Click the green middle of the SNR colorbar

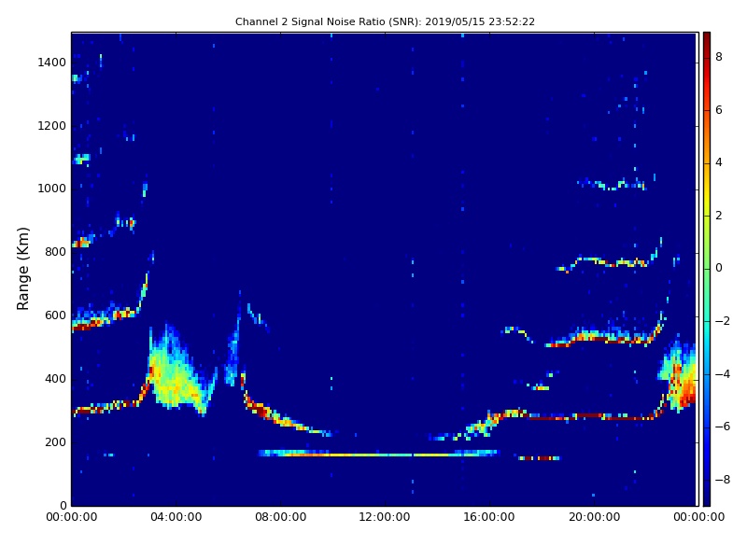707,269
